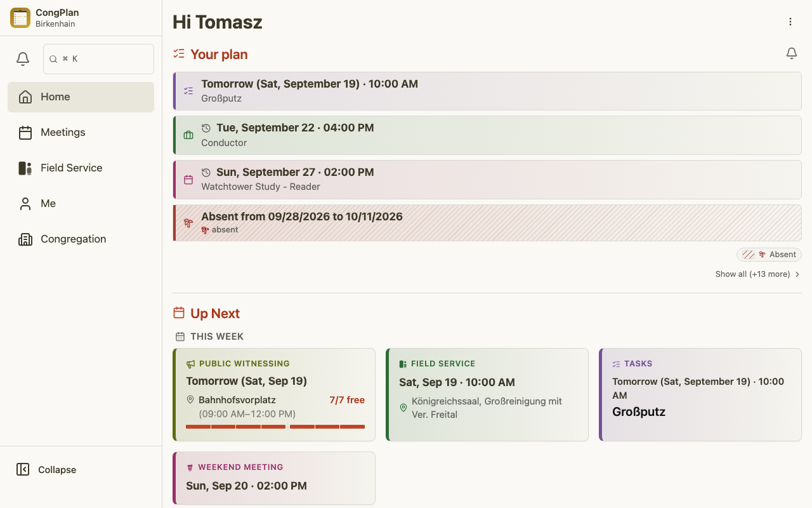The width and height of the screenshot is (812, 508).
Task: Click the Birkenhain congregation name
Action: tap(55, 24)
